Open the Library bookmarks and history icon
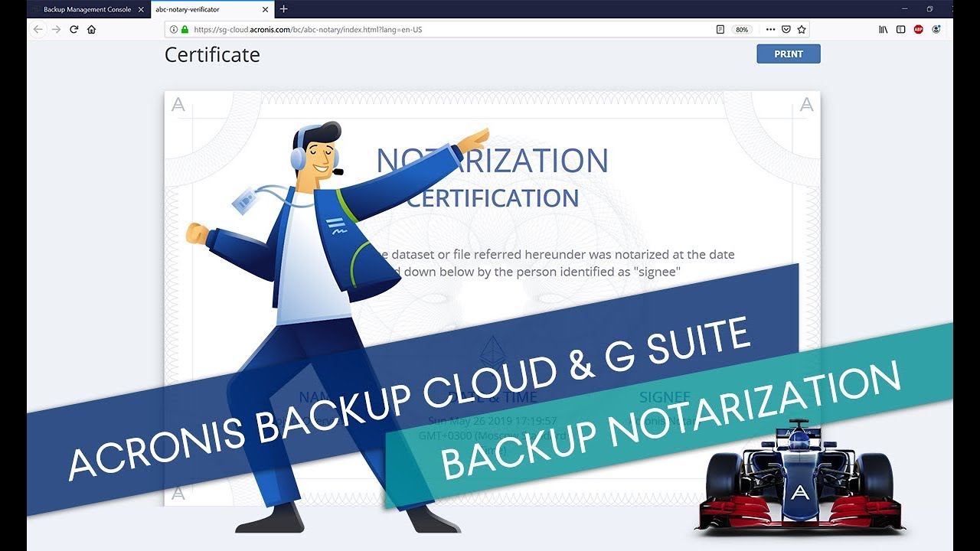Screen dimensions: 980x551 pos(883,29)
